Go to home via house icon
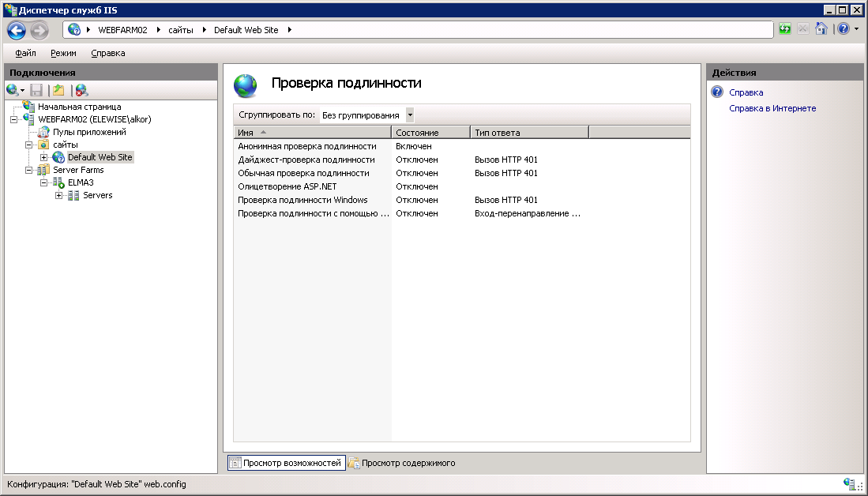Viewport: 868px width, 496px height. (821, 29)
